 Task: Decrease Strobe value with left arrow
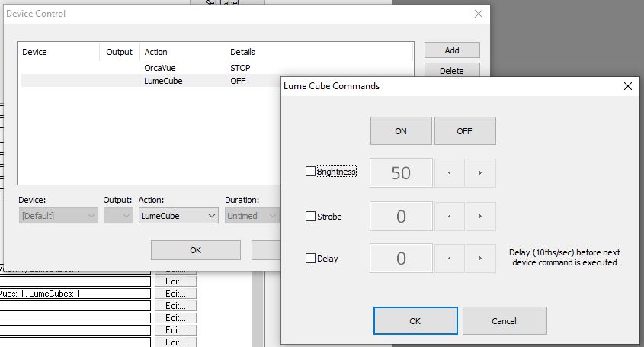(450, 217)
